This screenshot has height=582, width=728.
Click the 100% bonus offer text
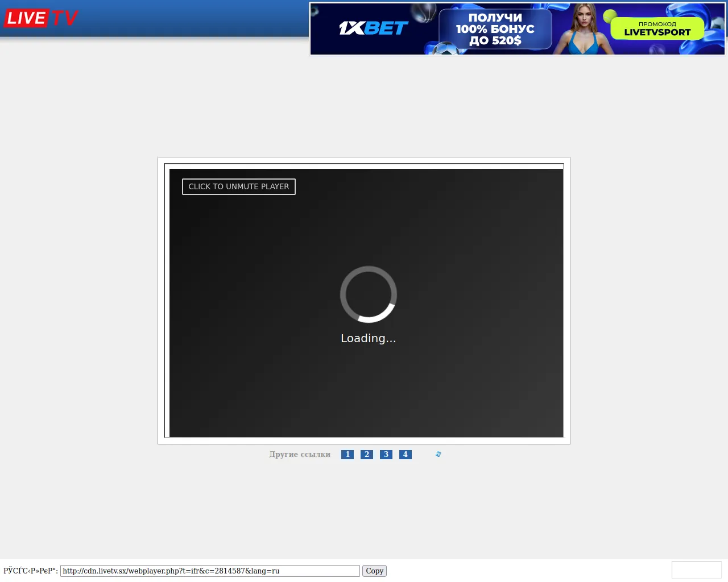click(495, 28)
